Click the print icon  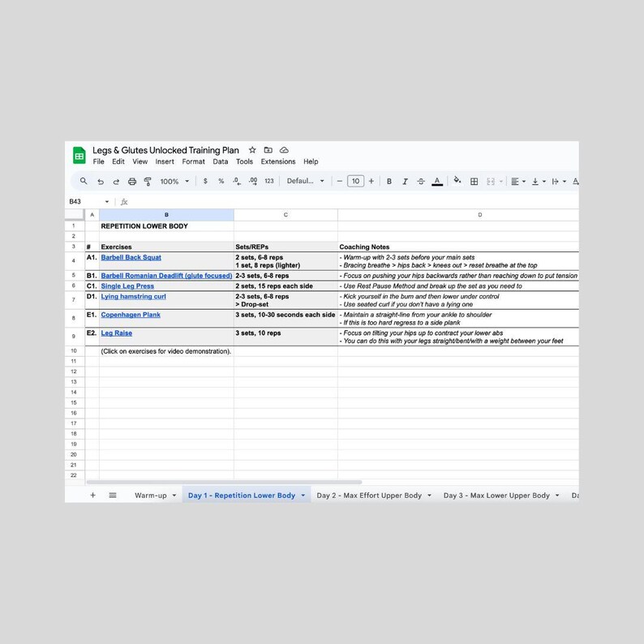click(x=132, y=182)
